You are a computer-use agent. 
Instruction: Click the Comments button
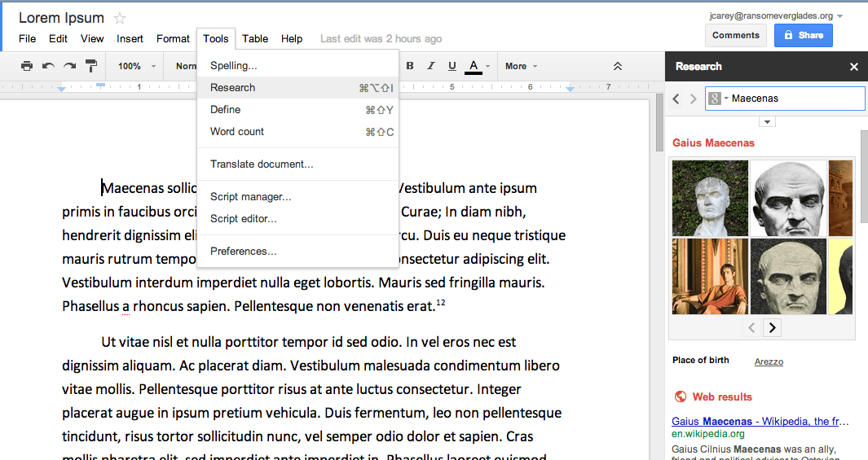pos(736,35)
